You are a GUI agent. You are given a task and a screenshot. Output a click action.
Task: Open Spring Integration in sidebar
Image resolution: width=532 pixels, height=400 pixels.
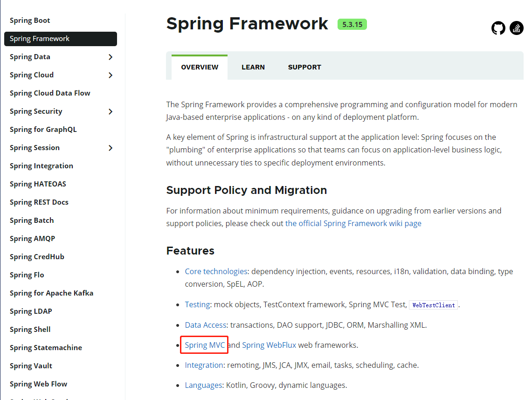(x=41, y=166)
